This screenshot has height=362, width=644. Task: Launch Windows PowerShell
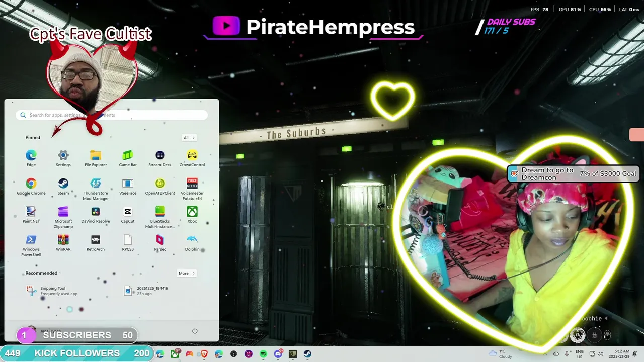coord(31,245)
